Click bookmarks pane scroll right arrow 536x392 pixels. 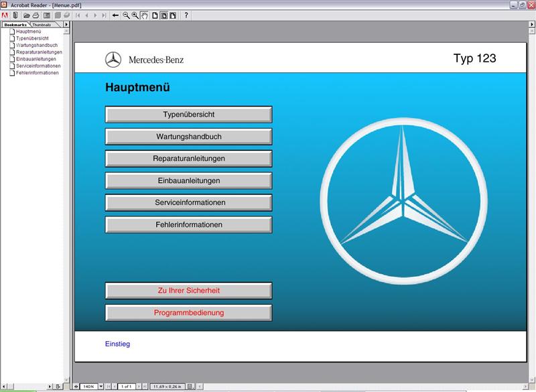pos(50,386)
